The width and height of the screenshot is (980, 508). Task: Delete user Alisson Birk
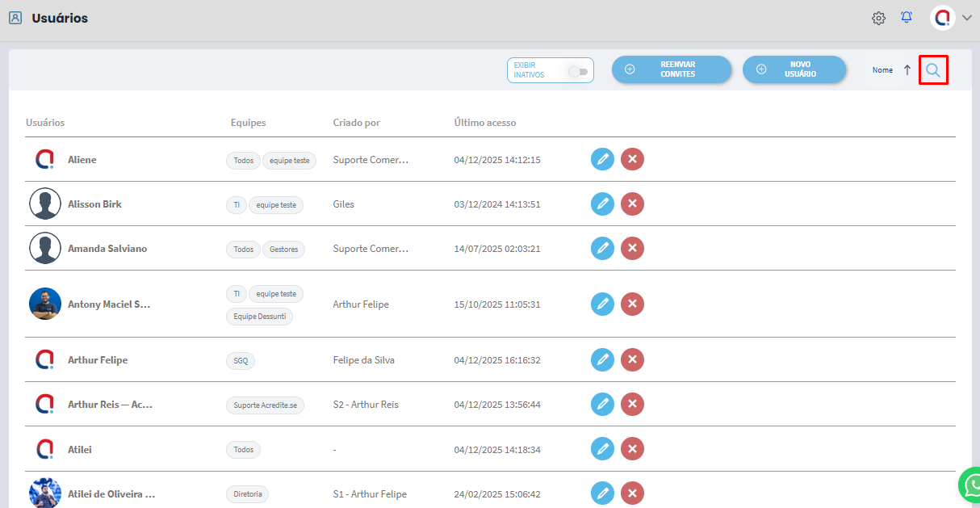(x=632, y=204)
